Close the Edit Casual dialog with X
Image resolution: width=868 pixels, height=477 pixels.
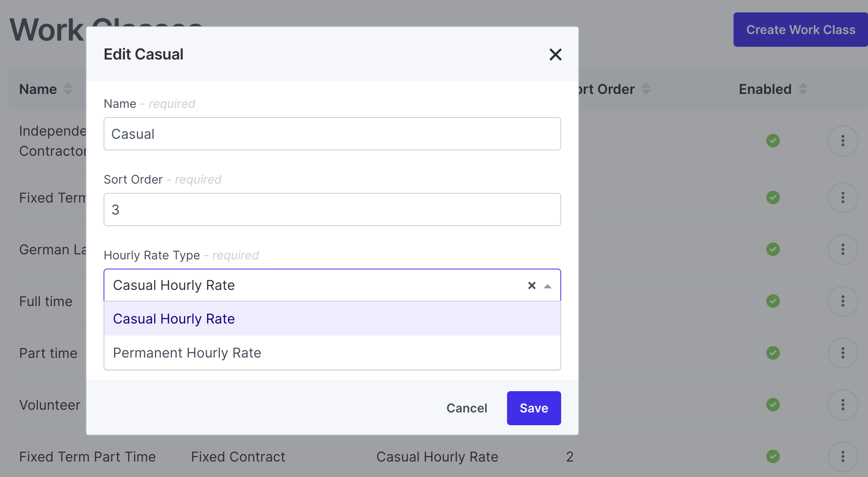(x=555, y=55)
